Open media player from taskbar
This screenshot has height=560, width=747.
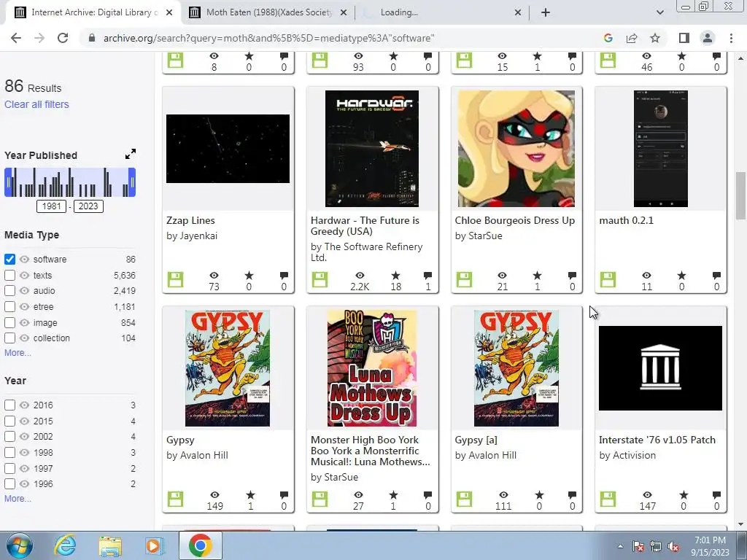coord(154,545)
